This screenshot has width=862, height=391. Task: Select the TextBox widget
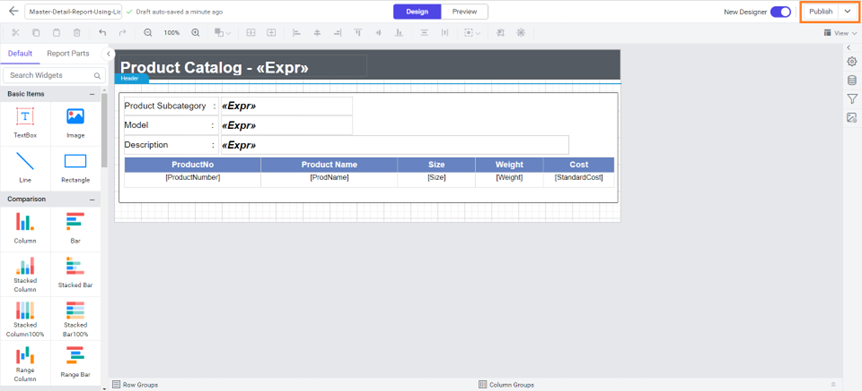pyautogui.click(x=25, y=123)
